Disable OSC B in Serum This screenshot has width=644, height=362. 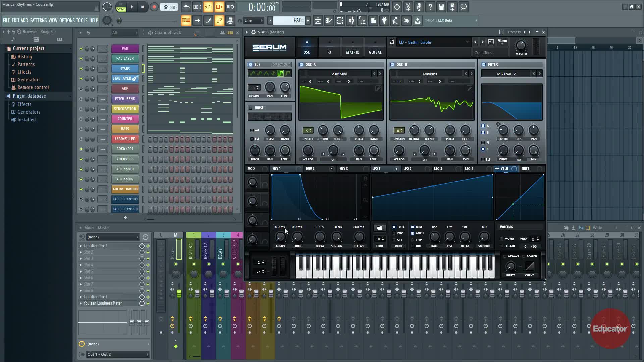pos(392,64)
